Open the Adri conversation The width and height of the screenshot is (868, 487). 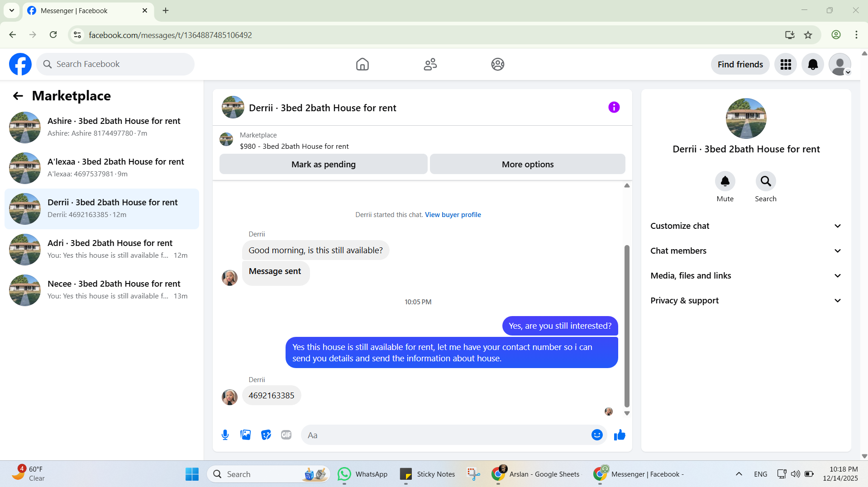(102, 250)
